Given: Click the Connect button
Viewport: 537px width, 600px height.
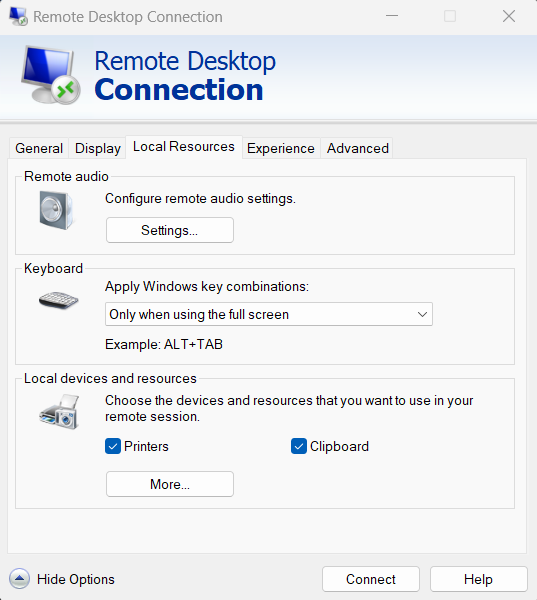Looking at the screenshot, I should pos(371,579).
